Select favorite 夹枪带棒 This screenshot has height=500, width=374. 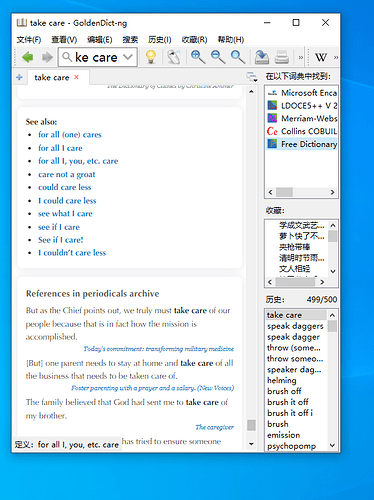pos(295,247)
